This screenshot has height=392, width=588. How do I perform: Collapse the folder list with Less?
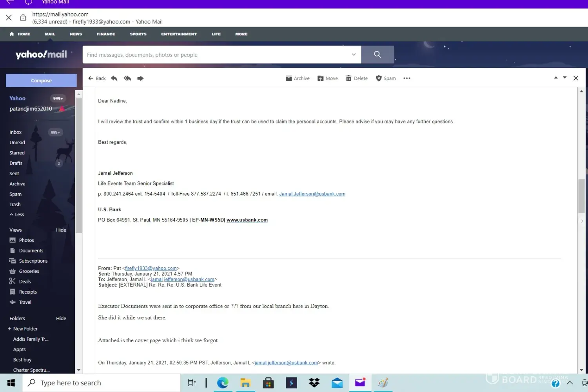pos(17,214)
